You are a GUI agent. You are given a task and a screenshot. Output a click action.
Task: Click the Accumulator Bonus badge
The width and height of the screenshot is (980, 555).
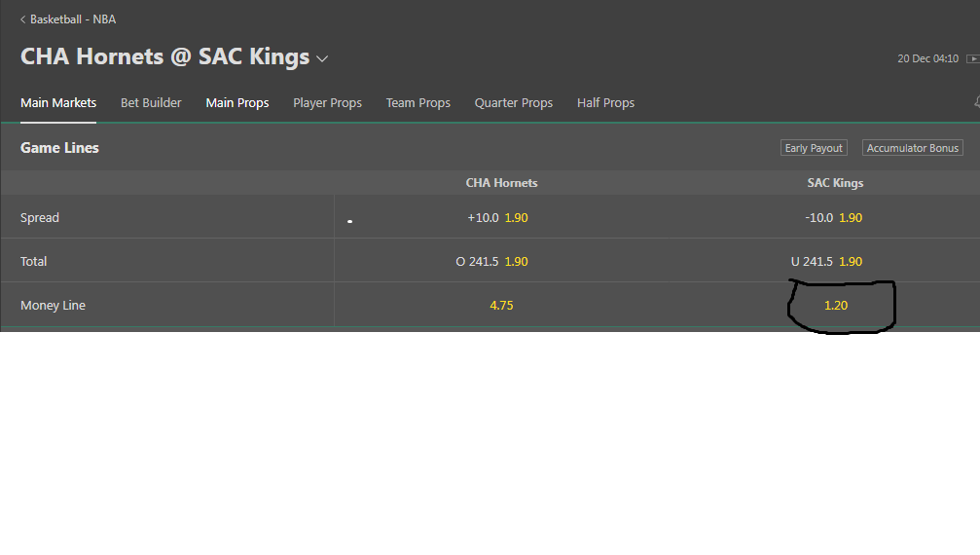pos(913,148)
